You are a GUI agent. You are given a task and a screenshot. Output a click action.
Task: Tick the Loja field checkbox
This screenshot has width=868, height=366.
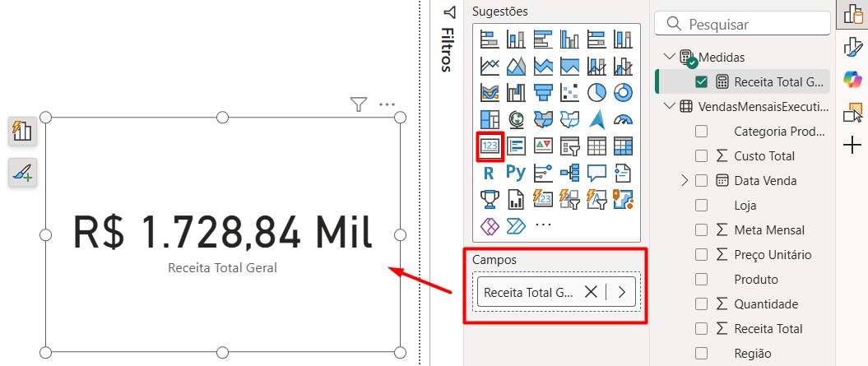tap(701, 206)
